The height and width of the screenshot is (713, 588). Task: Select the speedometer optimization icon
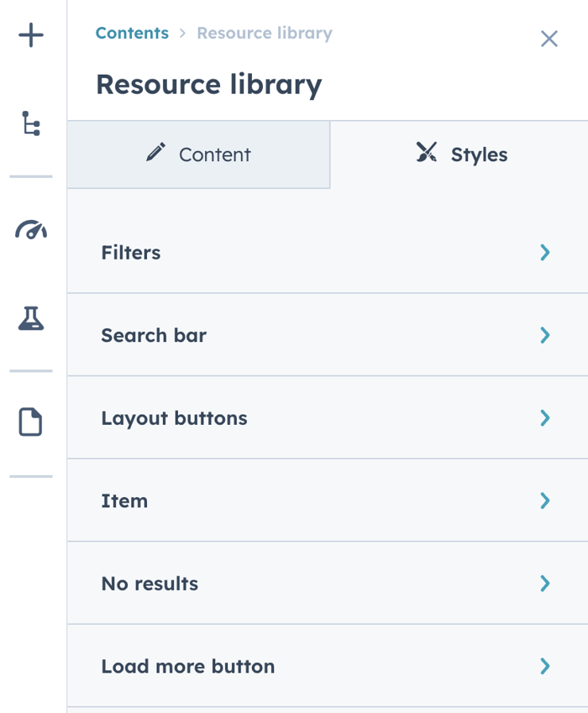(x=30, y=228)
